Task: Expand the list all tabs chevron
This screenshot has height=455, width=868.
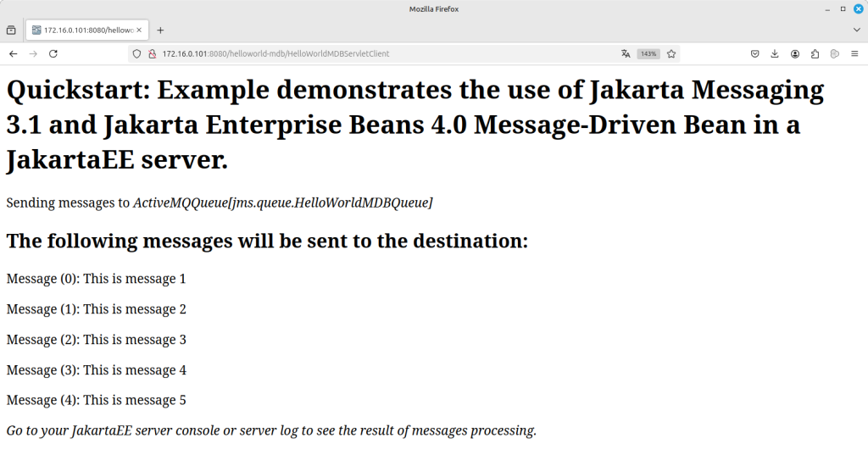Action: click(x=856, y=30)
